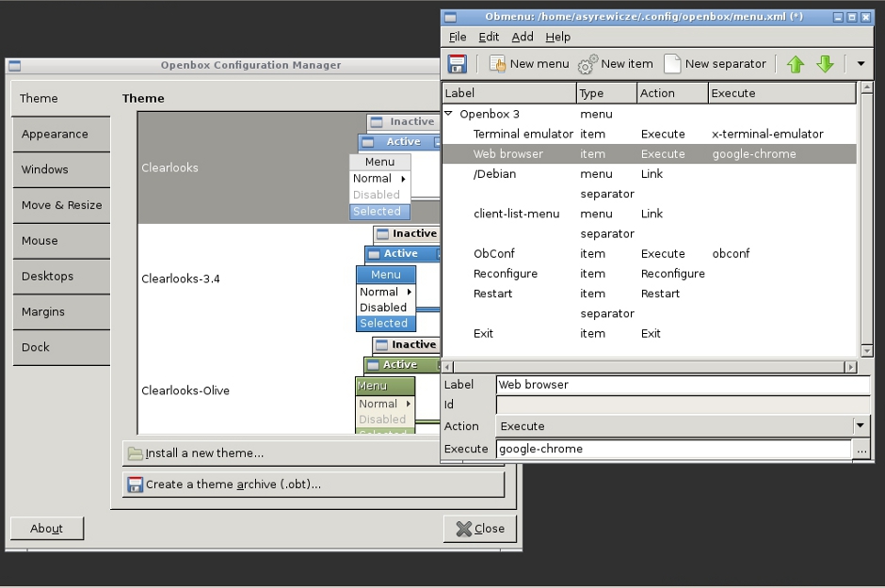Open the Windows tab
Viewport: 885px width, 588px height.
point(61,169)
